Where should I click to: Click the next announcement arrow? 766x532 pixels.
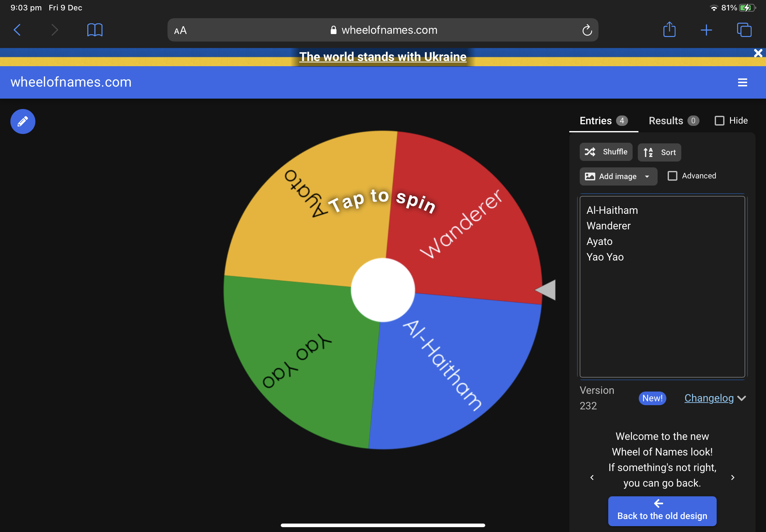[732, 477]
